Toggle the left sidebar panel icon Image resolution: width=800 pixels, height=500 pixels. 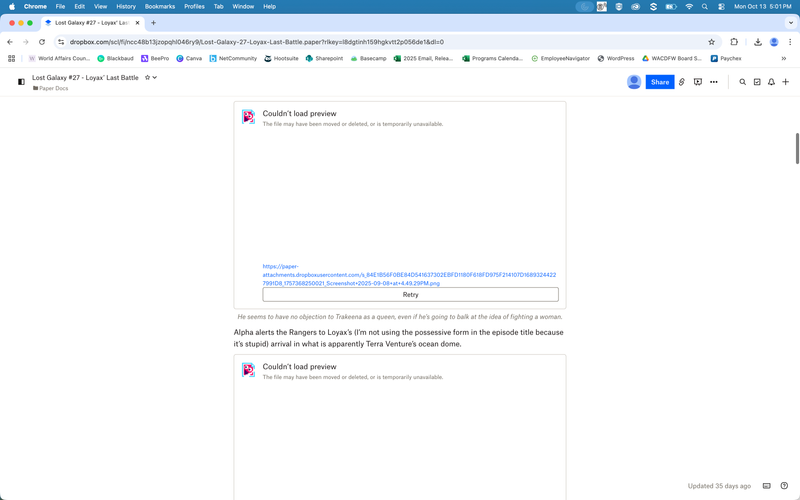coord(21,82)
